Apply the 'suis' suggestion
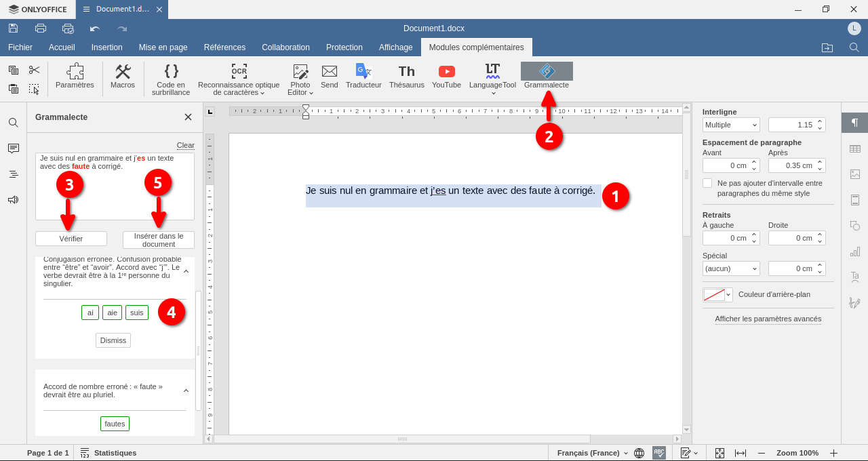868x461 pixels. [137, 313]
